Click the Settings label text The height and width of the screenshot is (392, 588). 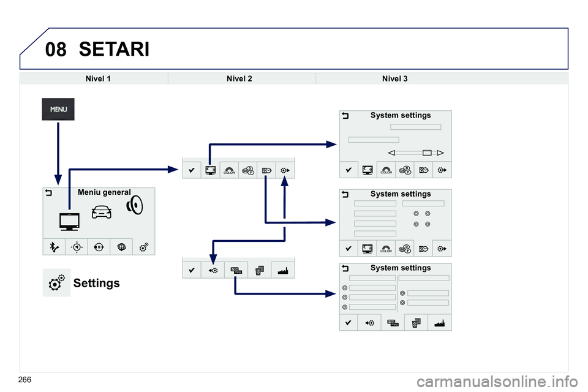tap(96, 283)
